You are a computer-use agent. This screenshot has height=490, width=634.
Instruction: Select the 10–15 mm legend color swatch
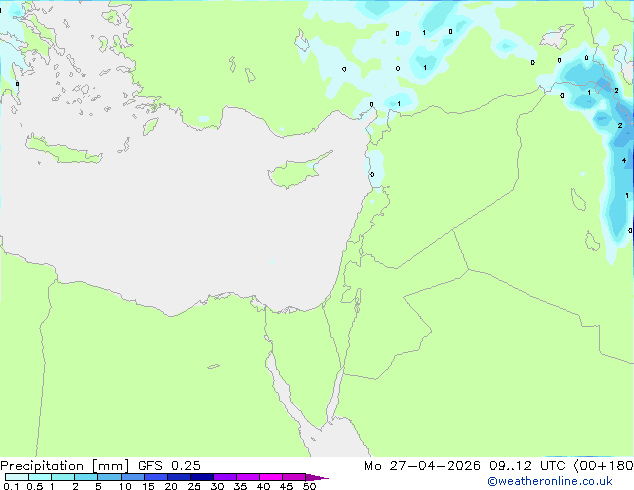[x=132, y=477]
